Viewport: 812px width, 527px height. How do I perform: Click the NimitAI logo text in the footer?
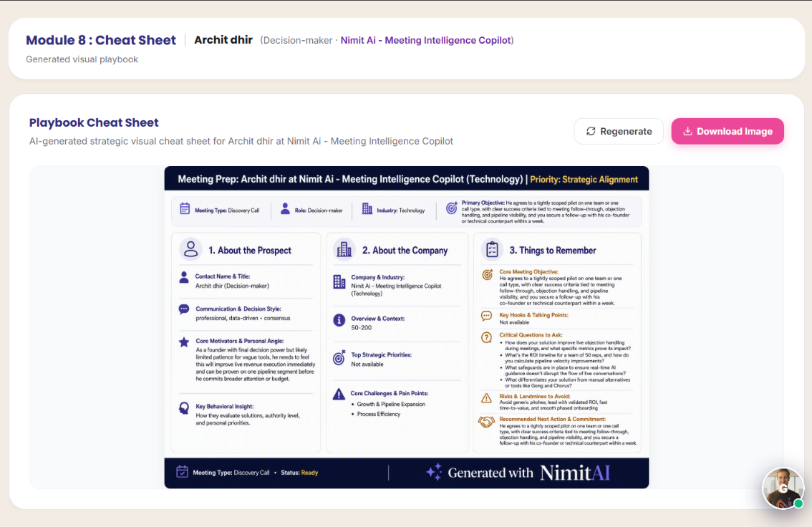click(575, 472)
